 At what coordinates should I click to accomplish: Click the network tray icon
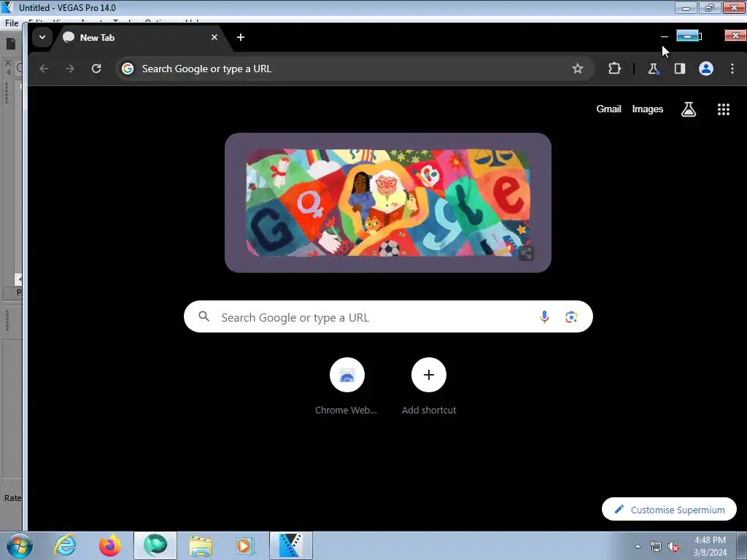click(656, 547)
